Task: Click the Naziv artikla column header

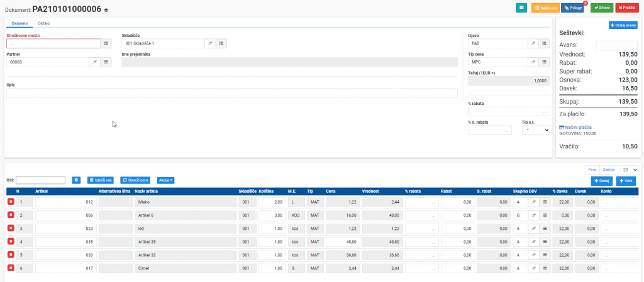Action: (x=146, y=191)
